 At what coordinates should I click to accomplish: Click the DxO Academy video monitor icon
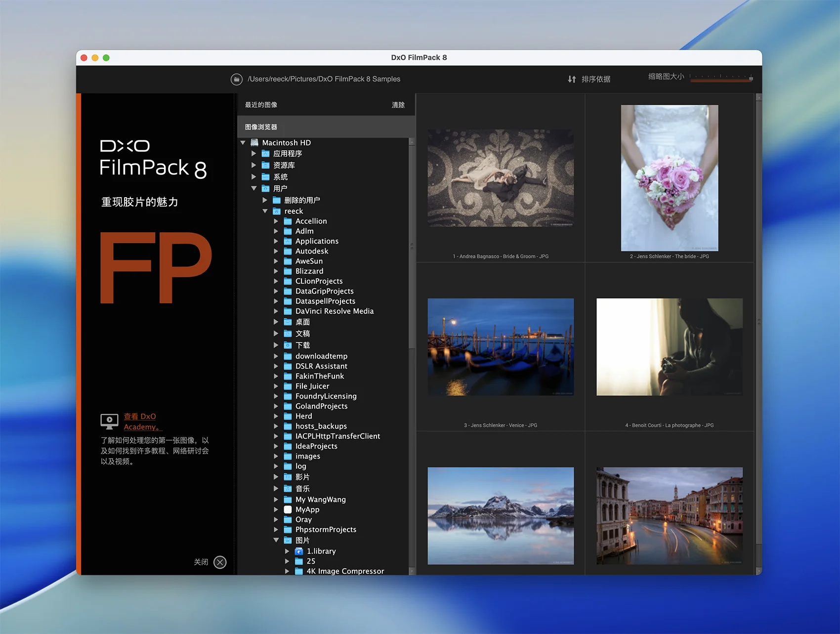[x=109, y=421]
